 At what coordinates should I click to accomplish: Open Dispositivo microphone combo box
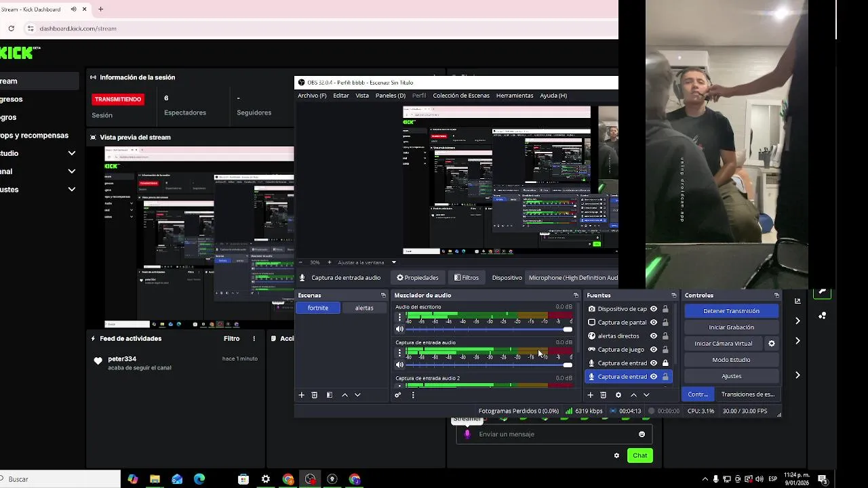[x=572, y=278]
